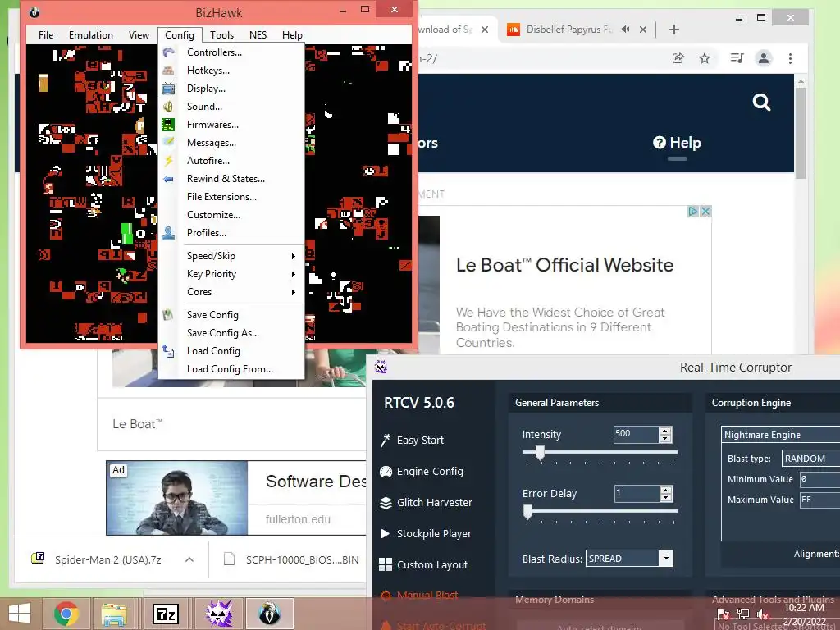
Task: Open Firmwares from the Config menu
Action: pos(231,125)
